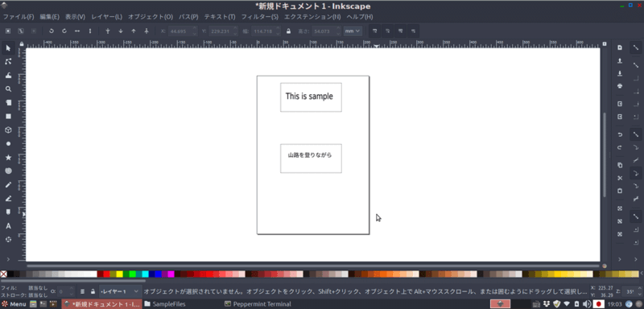Click the fill indicator next to フィル:

coord(38,288)
